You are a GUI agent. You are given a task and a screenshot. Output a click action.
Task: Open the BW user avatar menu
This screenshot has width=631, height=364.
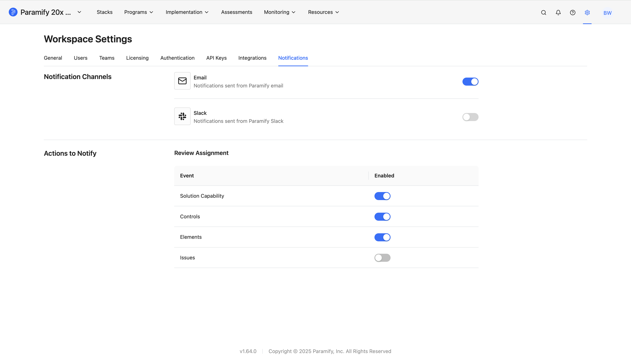pyautogui.click(x=607, y=13)
